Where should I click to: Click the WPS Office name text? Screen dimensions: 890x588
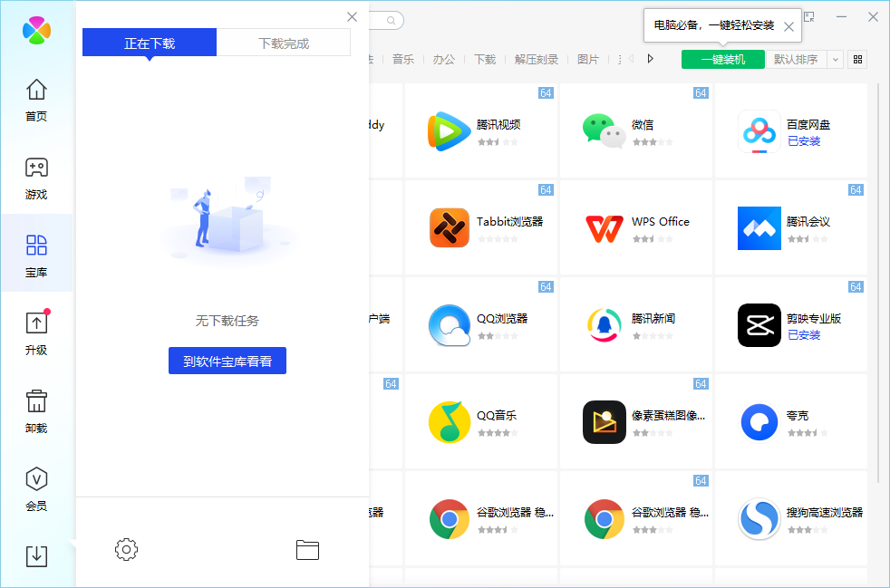661,222
